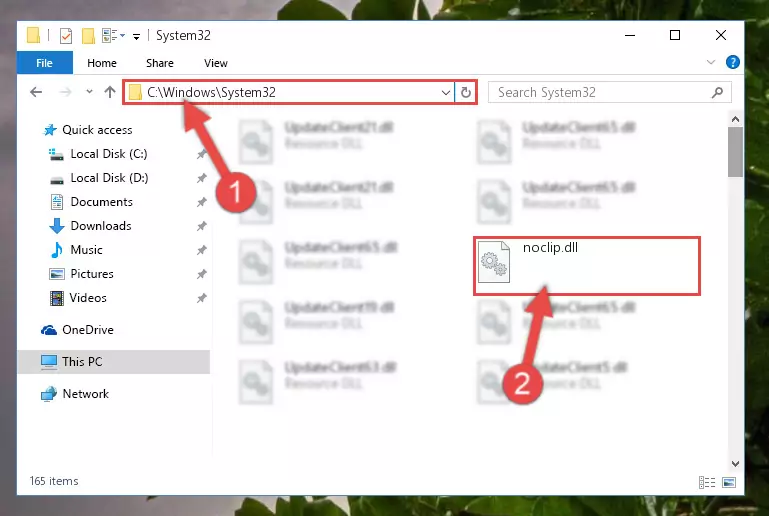The image size is (769, 516).
Task: Open the recent locations dropdown
Action: [x=89, y=92]
